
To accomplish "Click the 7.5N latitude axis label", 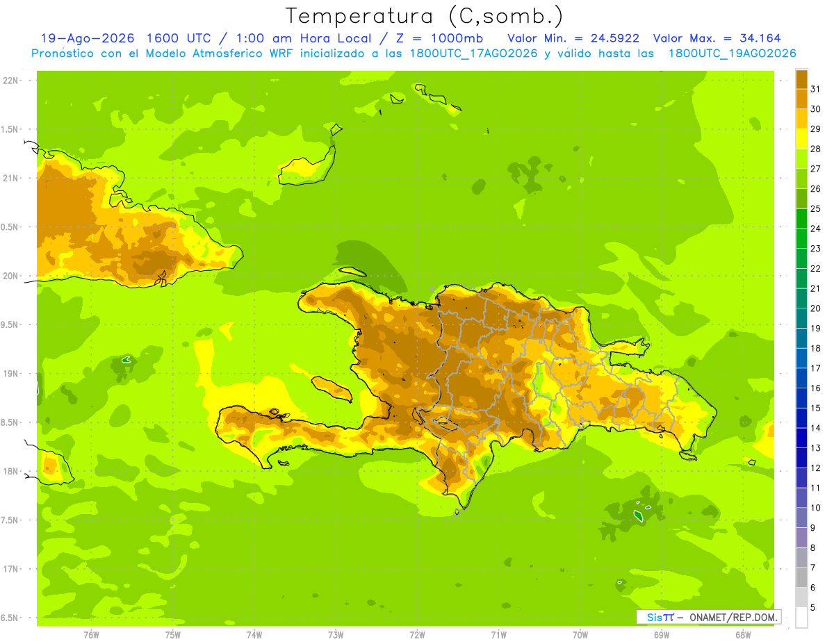I will pos(10,520).
